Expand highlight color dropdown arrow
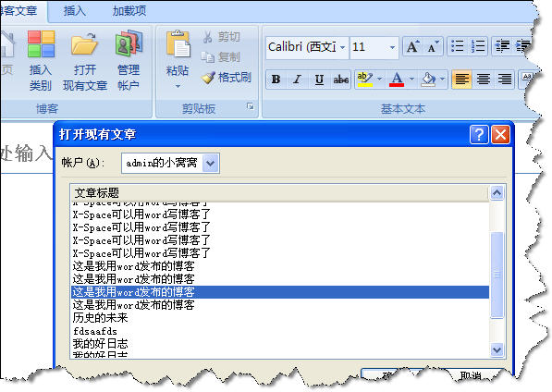This screenshot has width=552, height=392. click(379, 80)
